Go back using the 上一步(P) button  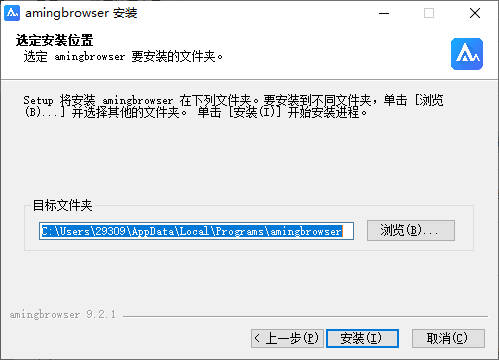coord(287,338)
